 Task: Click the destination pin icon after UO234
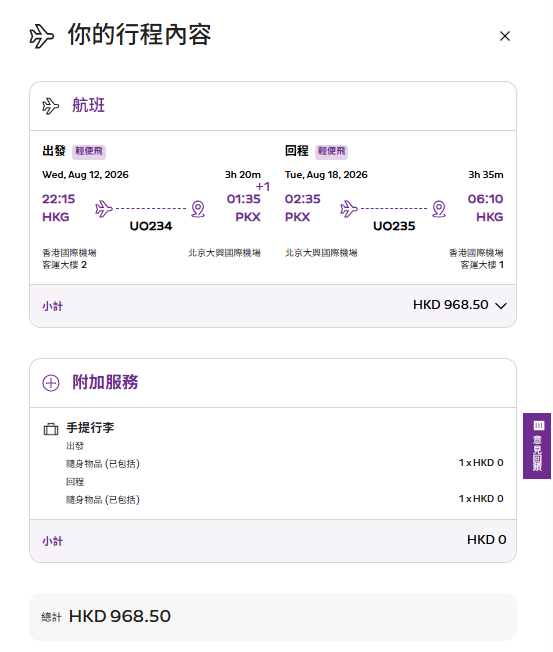tap(198, 209)
